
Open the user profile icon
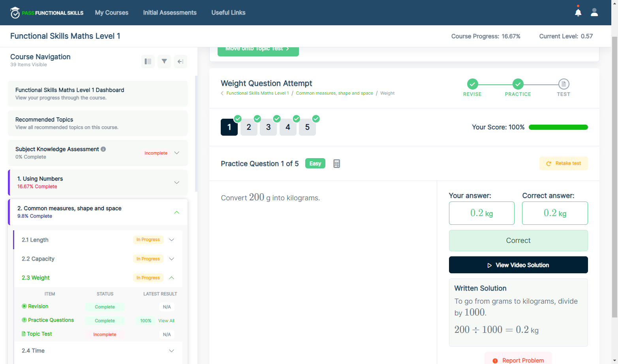point(594,12)
